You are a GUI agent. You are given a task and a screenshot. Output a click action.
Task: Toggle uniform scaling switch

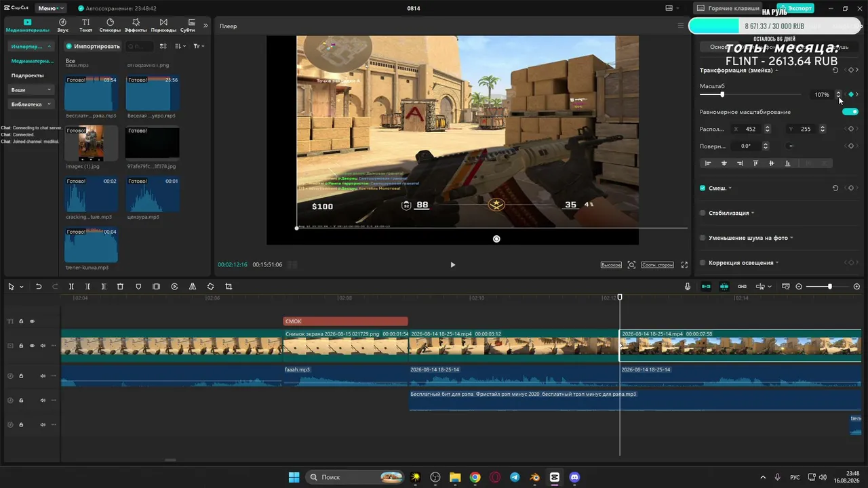coord(850,112)
